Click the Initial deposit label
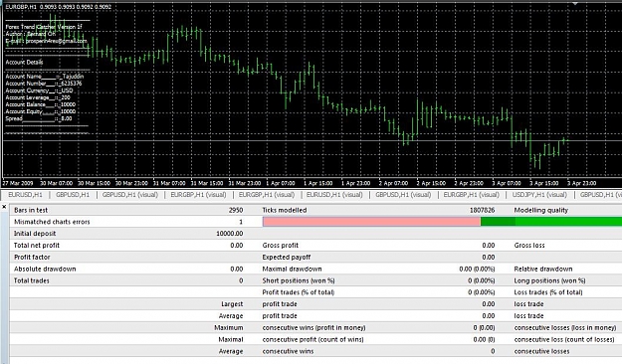The width and height of the screenshot is (622, 364). click(35, 234)
